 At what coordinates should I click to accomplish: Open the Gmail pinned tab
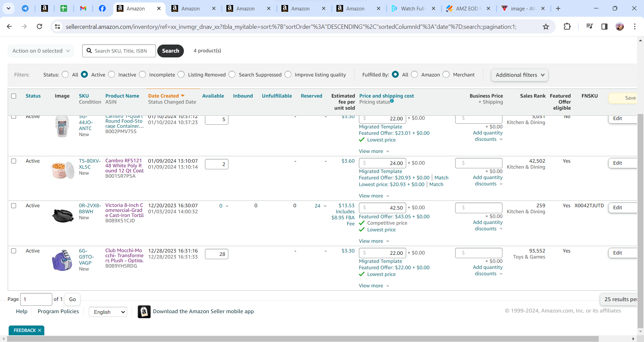pos(83,8)
